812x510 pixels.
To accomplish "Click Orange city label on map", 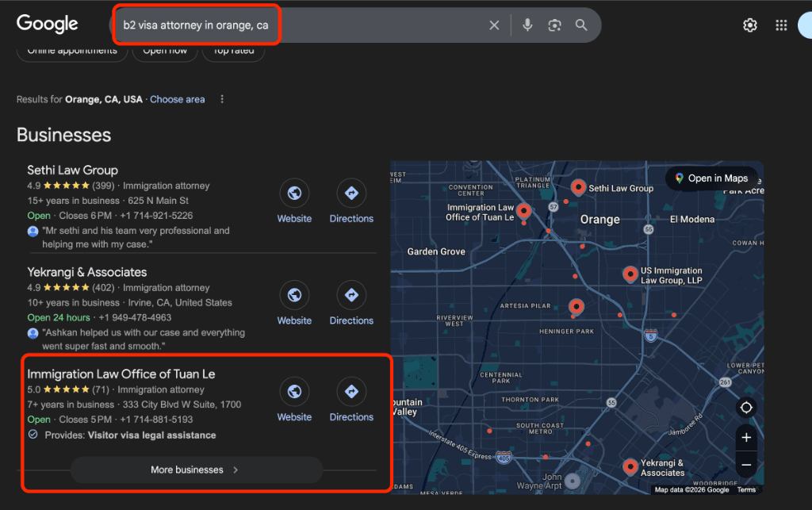I will coord(599,220).
